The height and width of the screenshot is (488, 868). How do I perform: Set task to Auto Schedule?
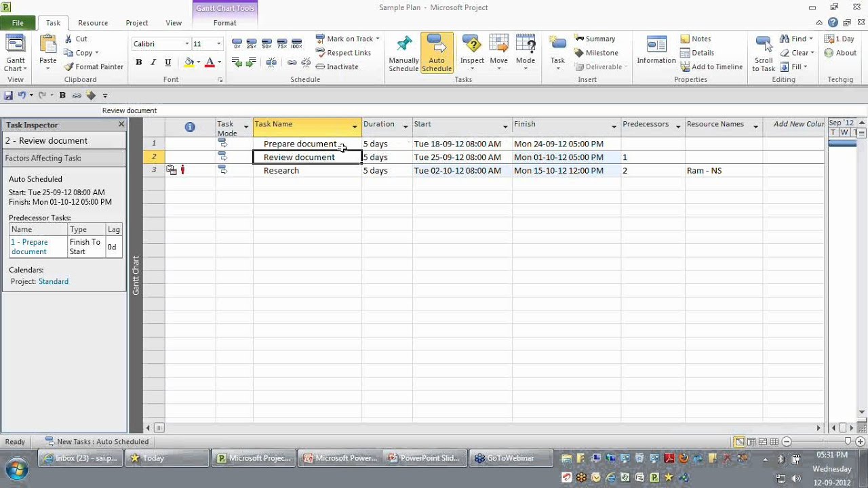click(x=437, y=53)
